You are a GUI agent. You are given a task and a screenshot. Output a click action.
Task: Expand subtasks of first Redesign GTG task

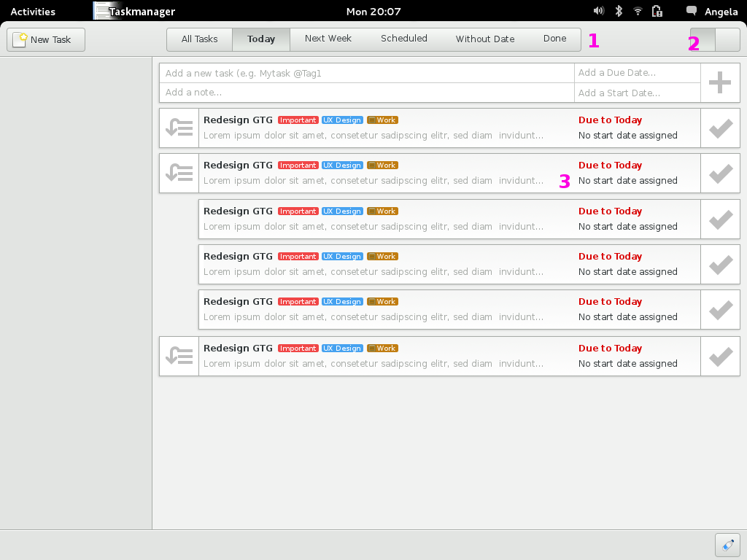click(179, 128)
